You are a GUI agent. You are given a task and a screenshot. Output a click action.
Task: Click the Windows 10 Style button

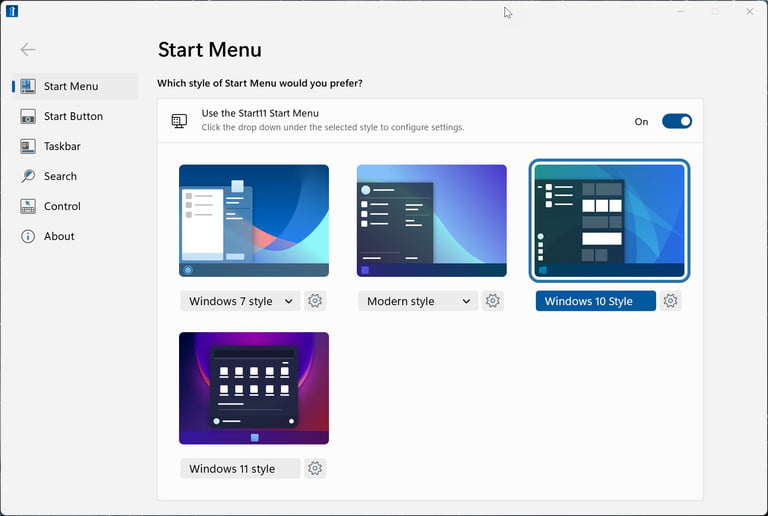[595, 301]
